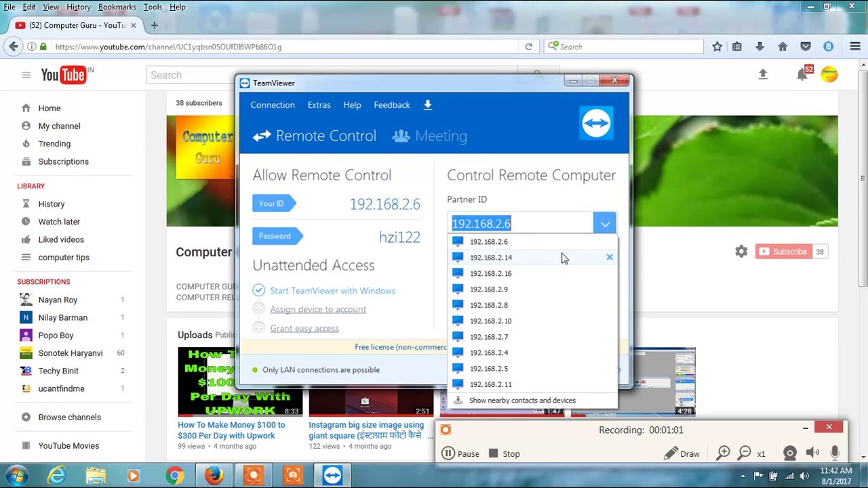Open Firefox History menu

click(79, 7)
